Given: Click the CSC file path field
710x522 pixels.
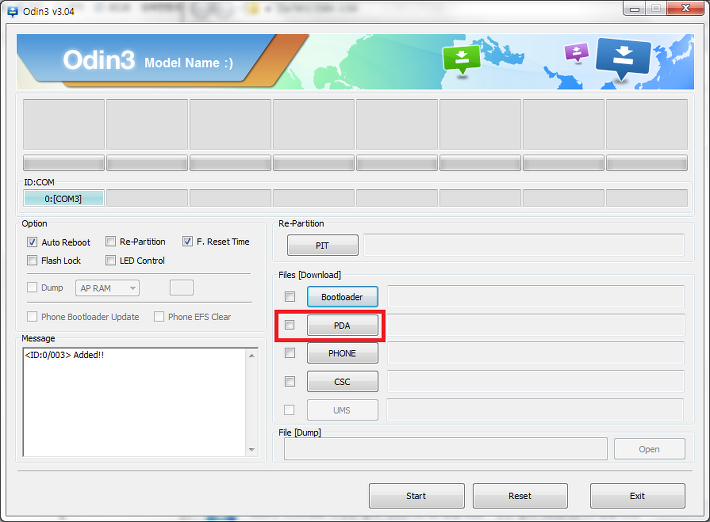Looking at the screenshot, I should pyautogui.click(x=536, y=382).
